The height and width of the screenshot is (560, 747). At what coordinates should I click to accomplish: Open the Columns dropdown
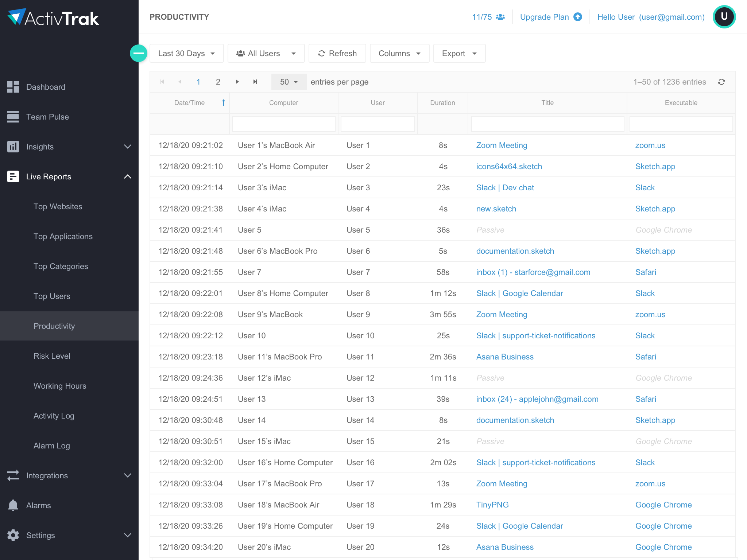pos(400,53)
